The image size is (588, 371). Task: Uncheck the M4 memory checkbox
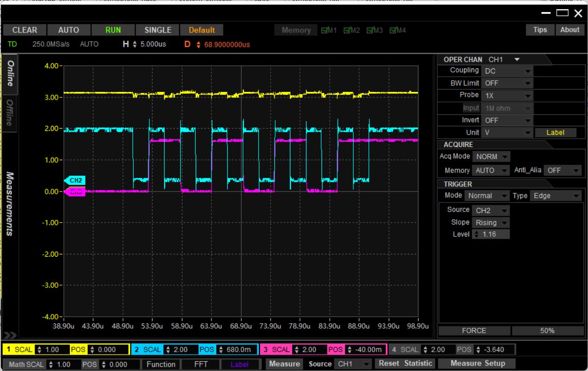tap(394, 30)
